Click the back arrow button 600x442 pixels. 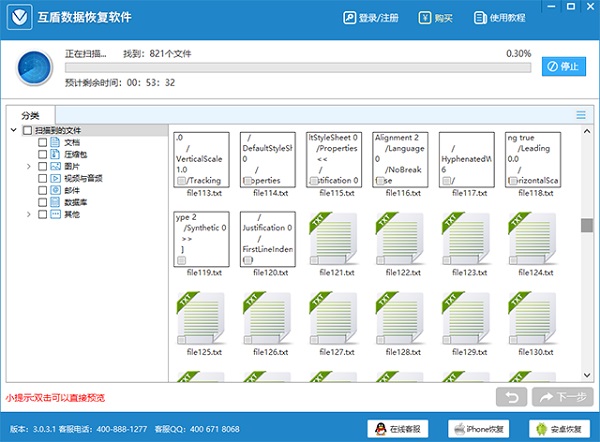tap(512, 397)
